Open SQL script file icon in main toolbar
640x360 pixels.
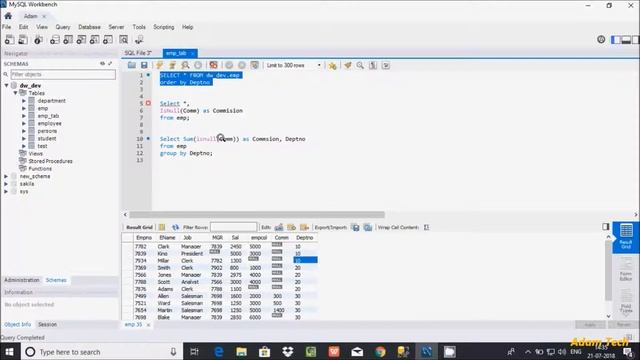[23, 40]
